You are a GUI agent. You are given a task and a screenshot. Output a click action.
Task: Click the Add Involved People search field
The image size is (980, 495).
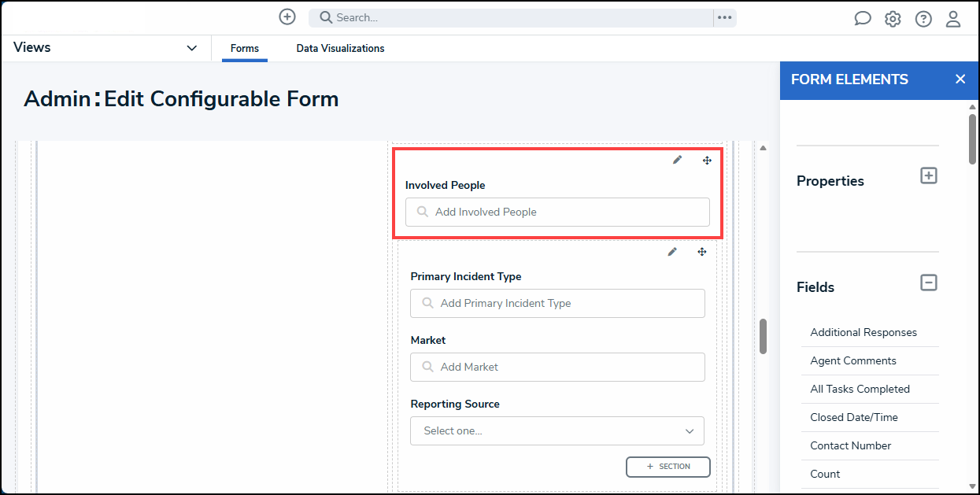coord(557,212)
